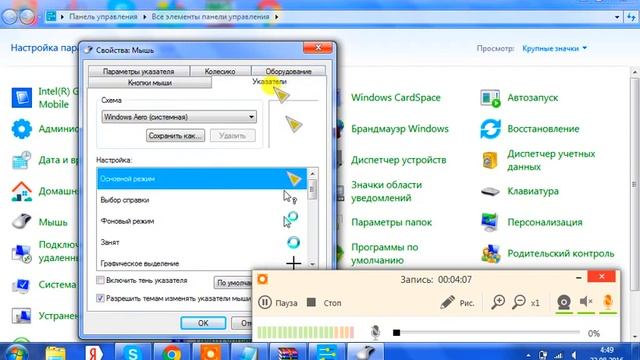Open Значки области уведомлений item
Screen dimensions: 640x360
(387, 191)
